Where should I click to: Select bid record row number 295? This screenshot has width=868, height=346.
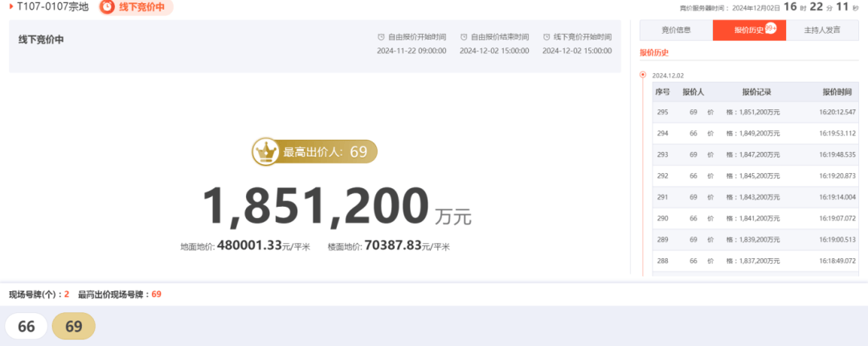coord(755,112)
